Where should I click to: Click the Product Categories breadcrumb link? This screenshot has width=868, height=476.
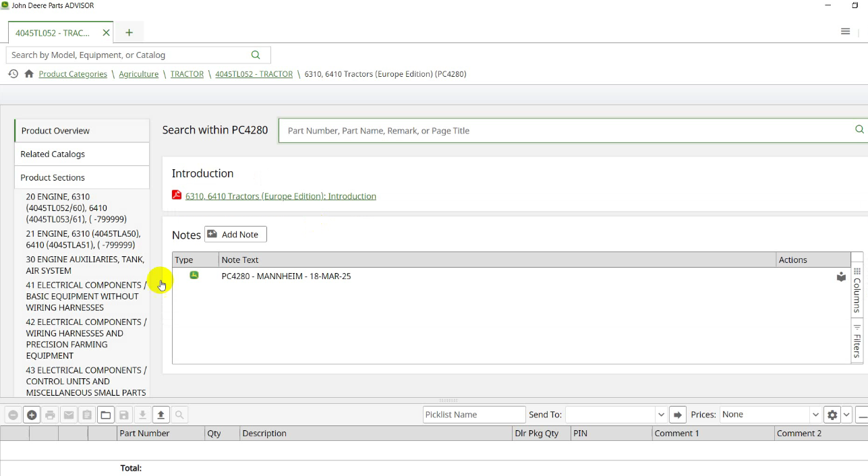coord(73,74)
